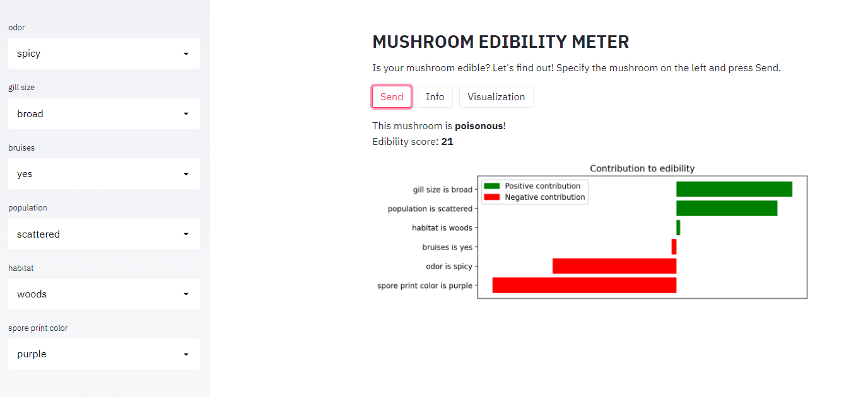Expand the bruises selectbox showing yes
The width and height of the screenshot is (868, 397).
[x=104, y=174]
